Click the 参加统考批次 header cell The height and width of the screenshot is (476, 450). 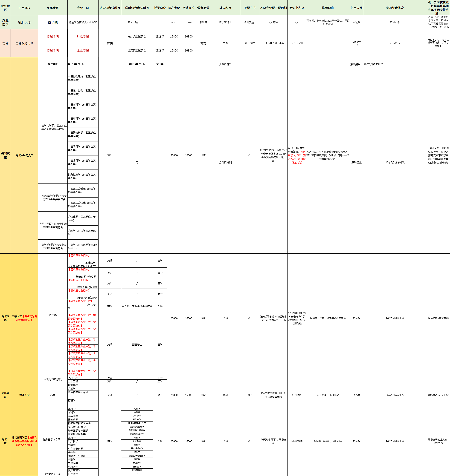click(x=395, y=8)
